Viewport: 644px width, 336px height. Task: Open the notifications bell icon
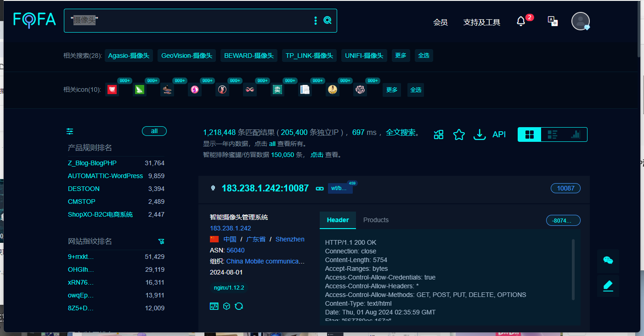tap(520, 22)
